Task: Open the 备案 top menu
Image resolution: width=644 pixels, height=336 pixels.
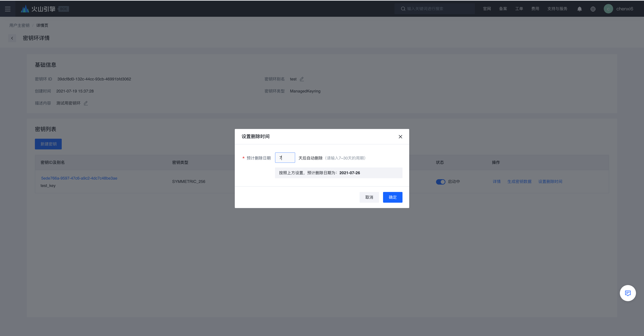Action: [x=503, y=9]
